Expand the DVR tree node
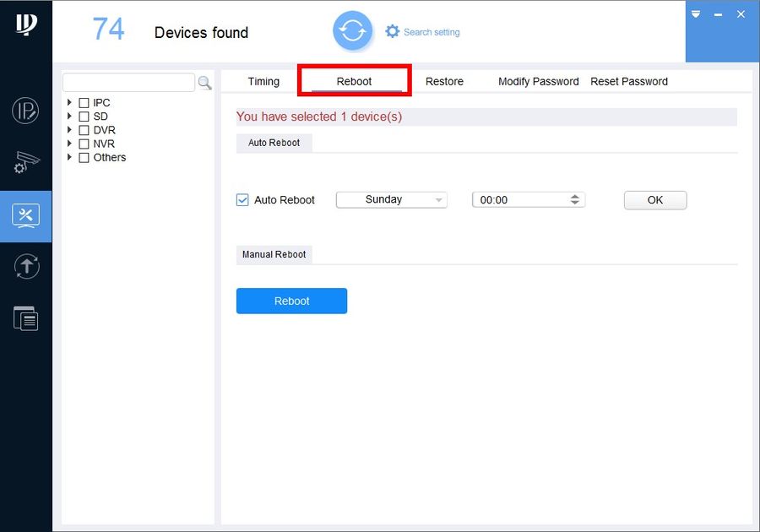Viewport: 760px width, 532px height. [x=69, y=130]
